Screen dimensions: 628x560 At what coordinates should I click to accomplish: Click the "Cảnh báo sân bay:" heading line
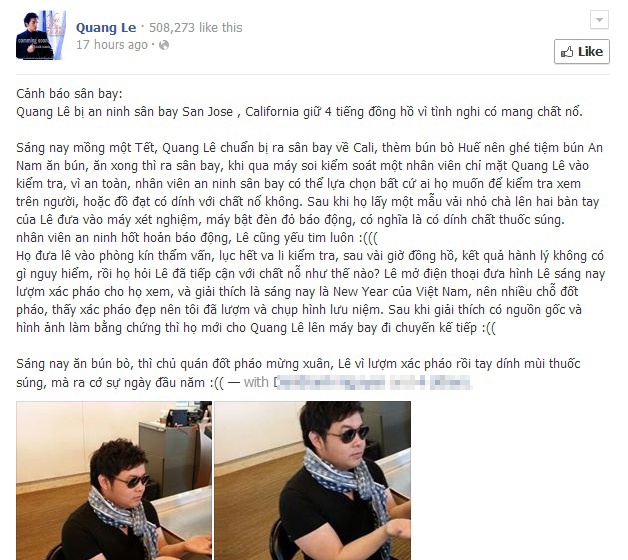[69, 94]
